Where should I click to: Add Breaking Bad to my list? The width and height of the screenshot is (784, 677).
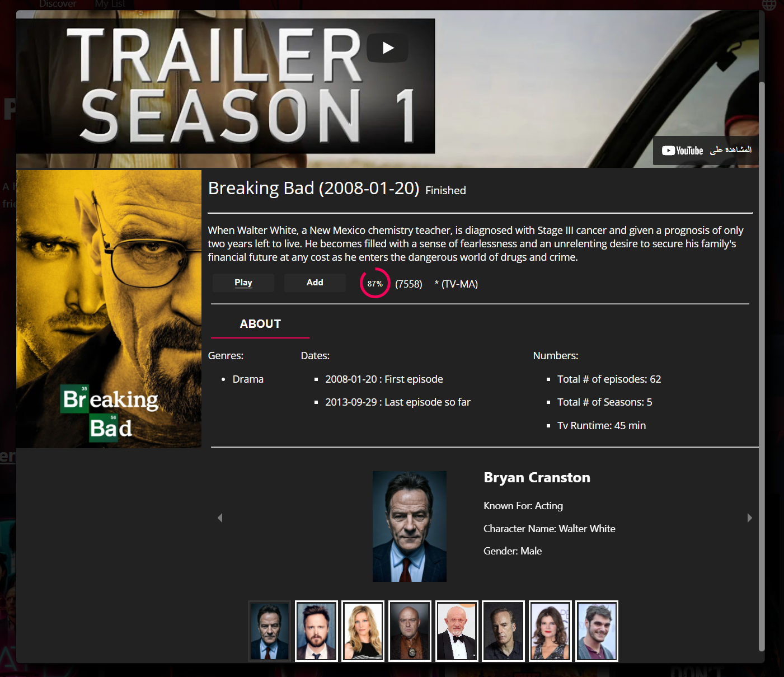click(x=315, y=283)
